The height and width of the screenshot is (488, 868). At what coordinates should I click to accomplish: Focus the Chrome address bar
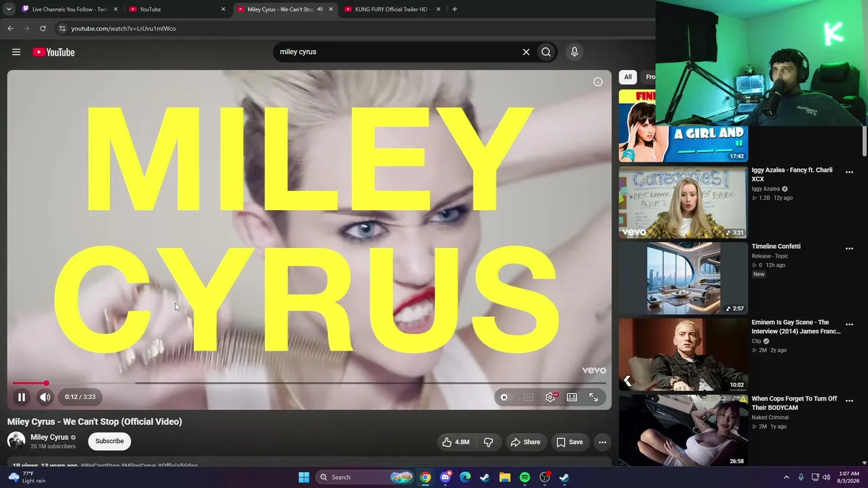353,28
